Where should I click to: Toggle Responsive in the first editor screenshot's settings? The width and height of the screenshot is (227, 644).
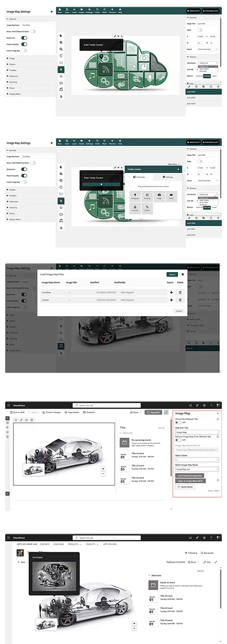(24, 38)
